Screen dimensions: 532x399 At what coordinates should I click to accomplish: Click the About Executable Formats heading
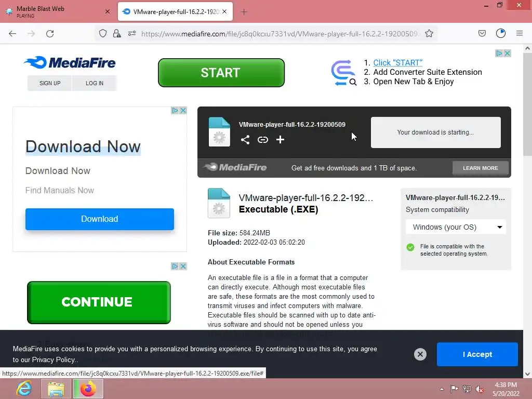point(251,262)
